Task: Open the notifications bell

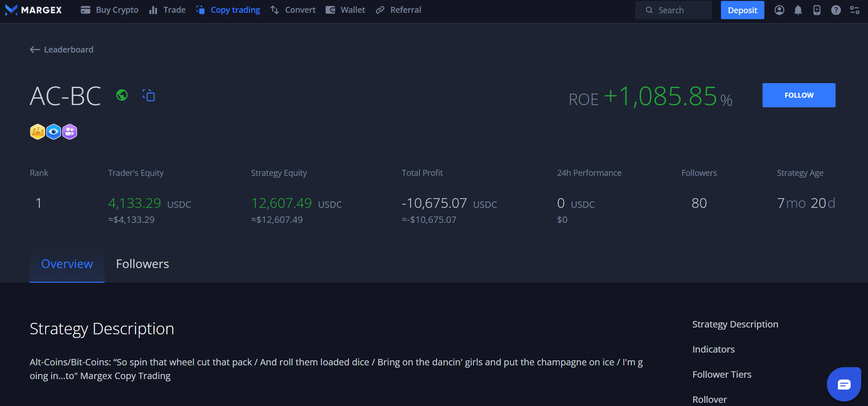Action: 798,10
